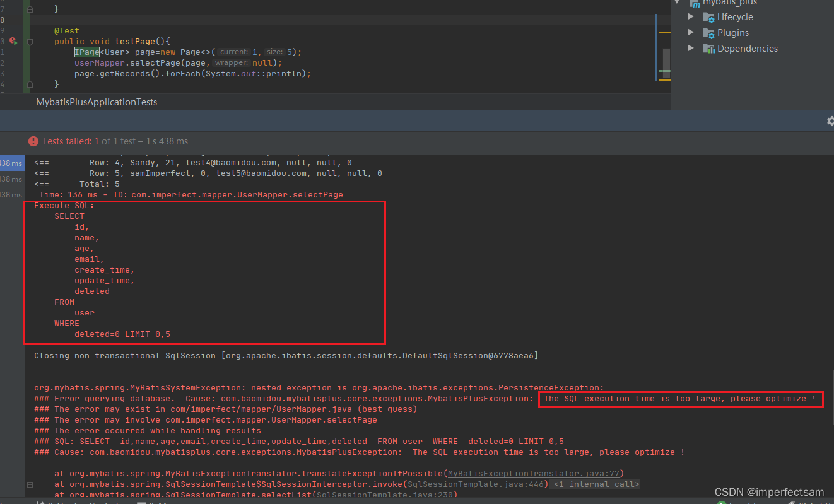Open SqlSessionTemplate.java:446 link
Image resolution: width=834 pixels, height=504 pixels.
coord(475,484)
